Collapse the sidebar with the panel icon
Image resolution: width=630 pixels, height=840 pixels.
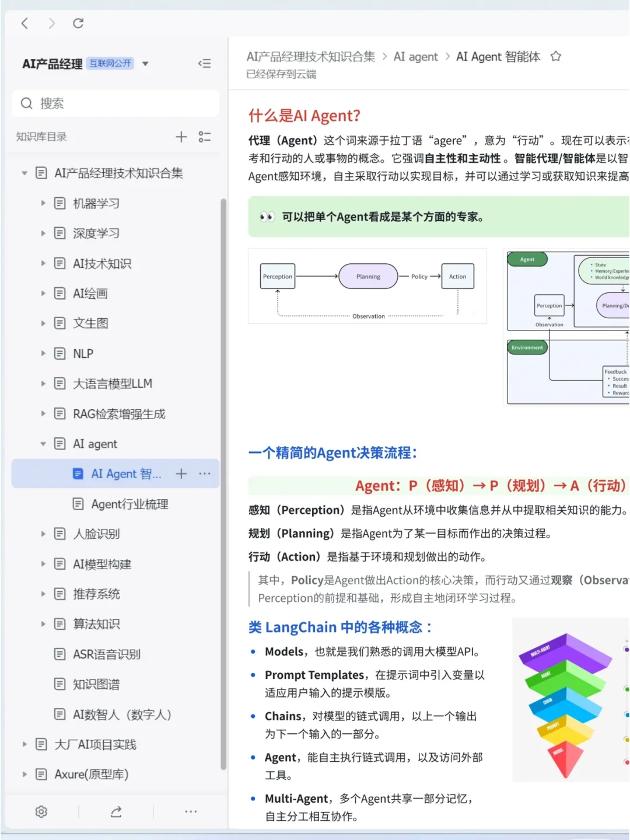[x=204, y=64]
